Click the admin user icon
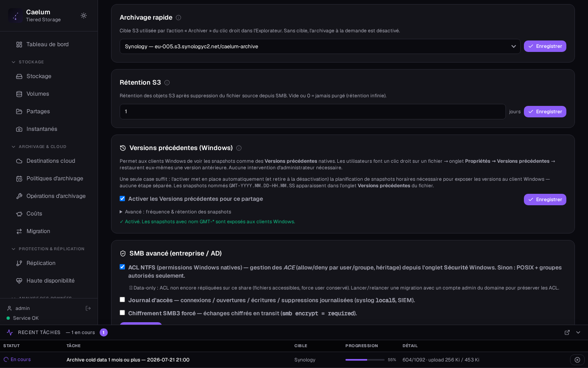This screenshot has height=368, width=588. (x=9, y=308)
